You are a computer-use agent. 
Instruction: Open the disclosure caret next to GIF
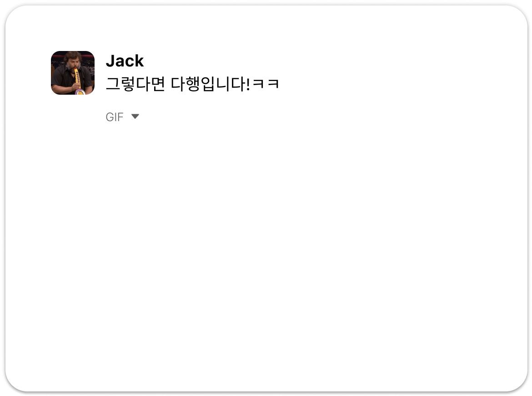pos(135,117)
